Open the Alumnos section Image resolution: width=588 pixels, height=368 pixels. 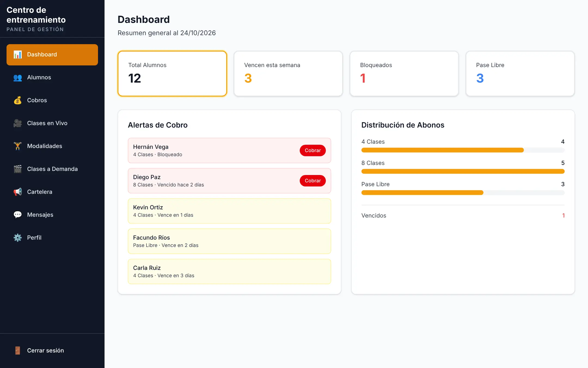52,77
